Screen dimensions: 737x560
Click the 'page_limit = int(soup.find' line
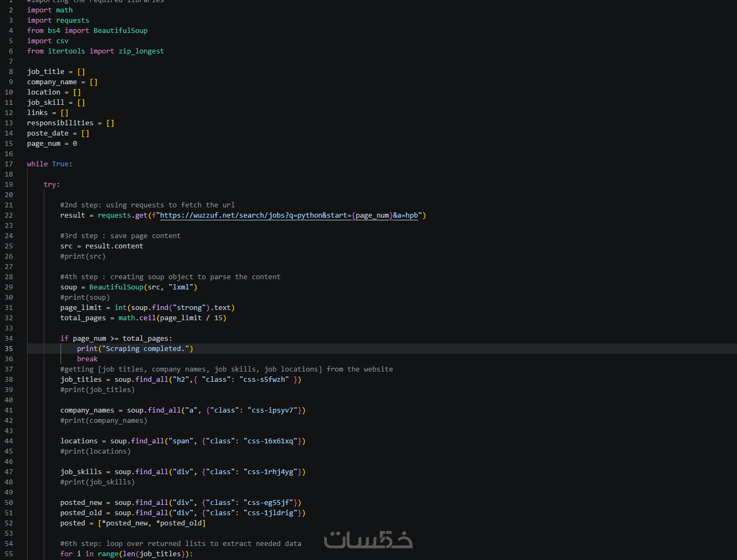pos(148,308)
